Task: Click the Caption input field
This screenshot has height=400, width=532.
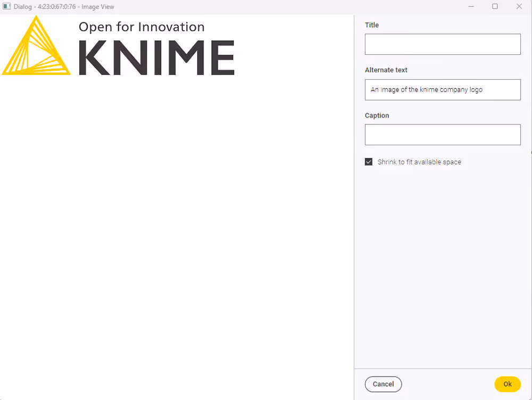Action: [443, 135]
